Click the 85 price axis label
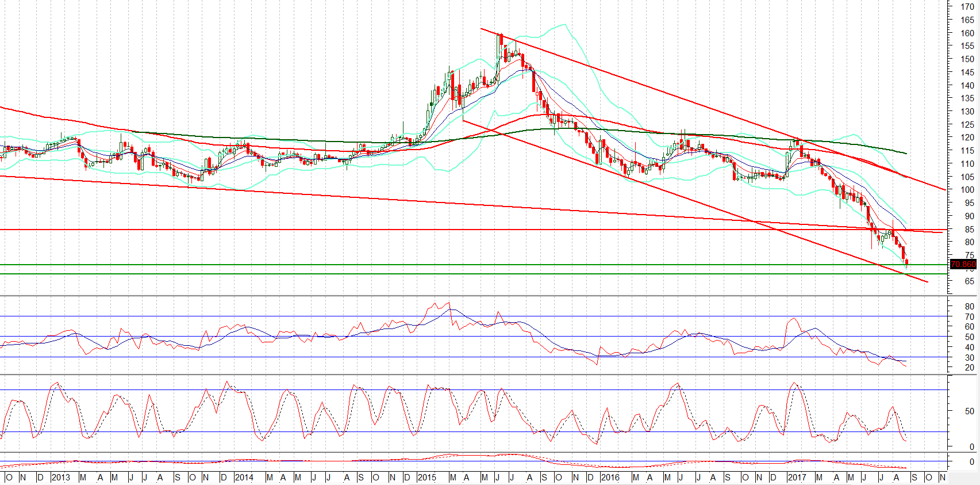 (970, 230)
